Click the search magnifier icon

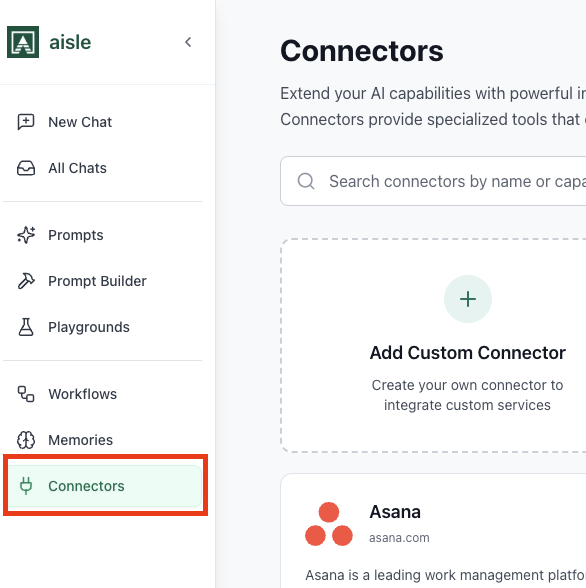306,181
